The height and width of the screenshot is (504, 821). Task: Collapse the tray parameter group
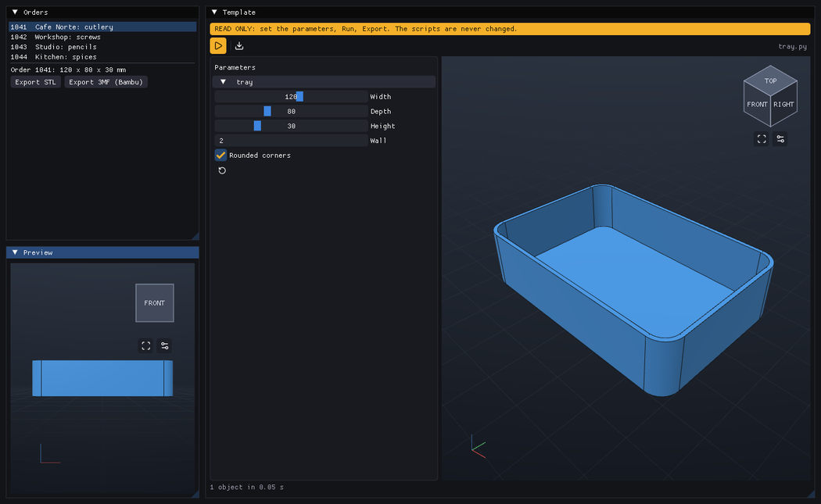pyautogui.click(x=223, y=82)
